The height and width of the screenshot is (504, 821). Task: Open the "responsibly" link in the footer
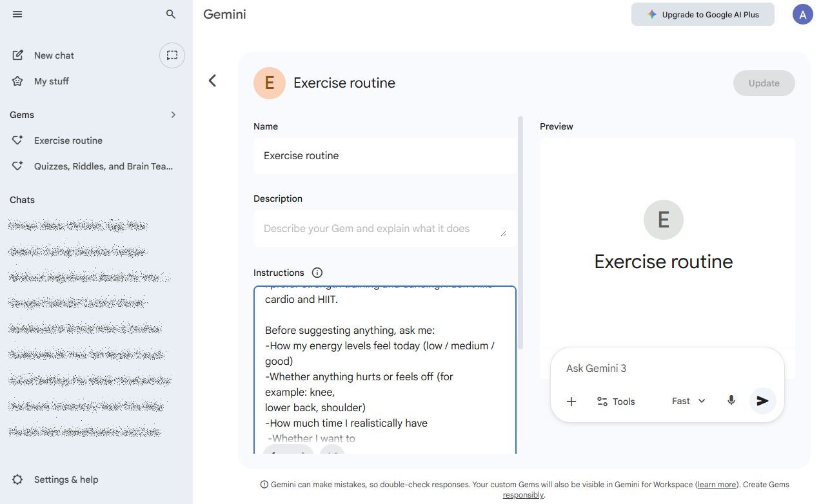[x=523, y=495]
